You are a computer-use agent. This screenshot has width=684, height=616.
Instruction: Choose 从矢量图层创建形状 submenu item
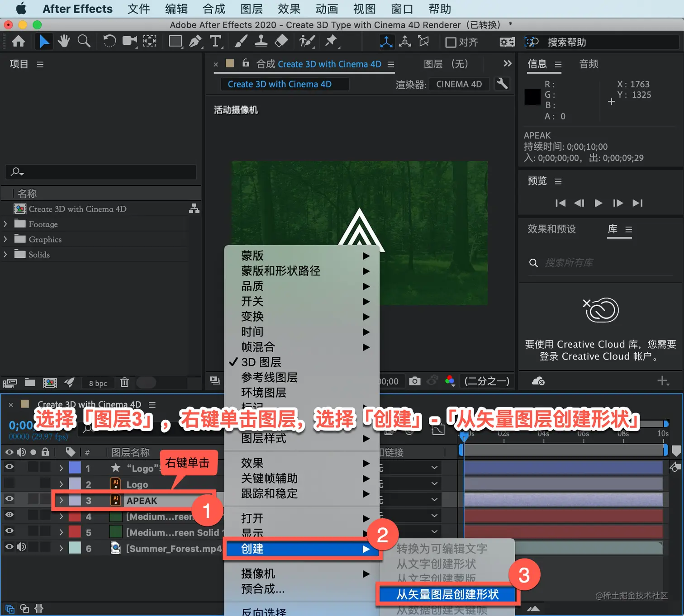click(x=447, y=594)
